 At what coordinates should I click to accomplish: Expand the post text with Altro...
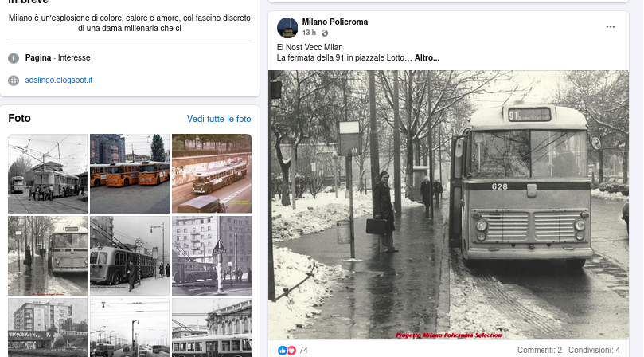(x=427, y=57)
